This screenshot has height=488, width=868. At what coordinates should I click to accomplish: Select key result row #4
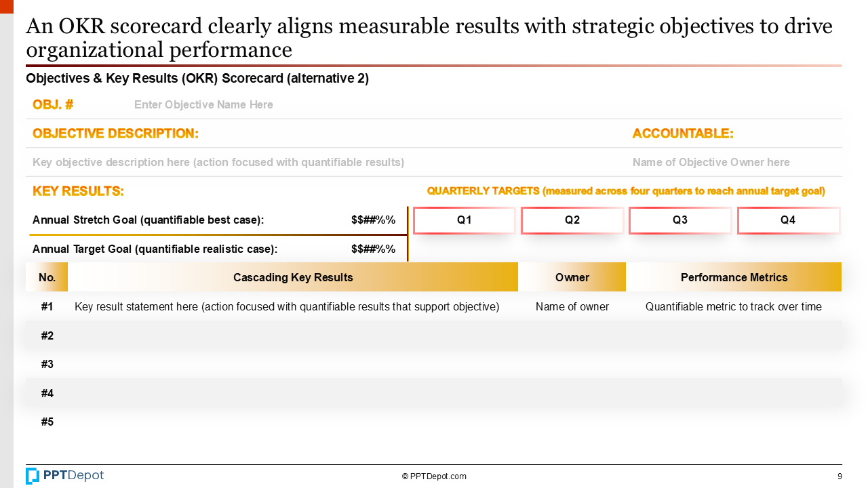(434, 393)
